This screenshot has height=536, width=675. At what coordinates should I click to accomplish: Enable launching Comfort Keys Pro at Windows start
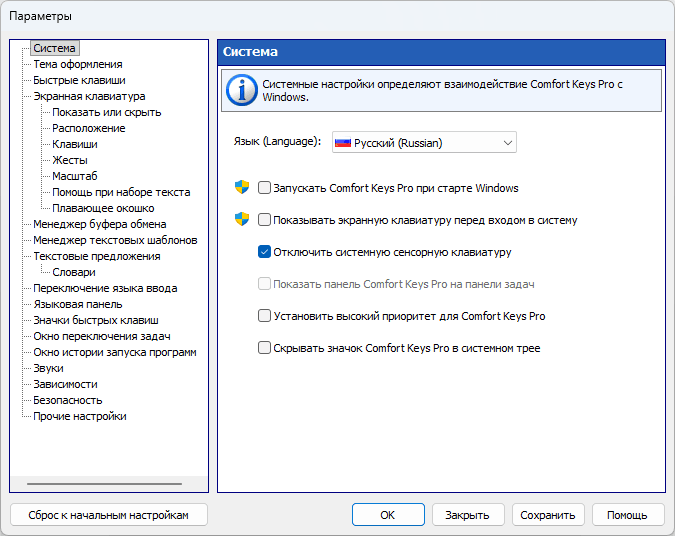pos(264,188)
